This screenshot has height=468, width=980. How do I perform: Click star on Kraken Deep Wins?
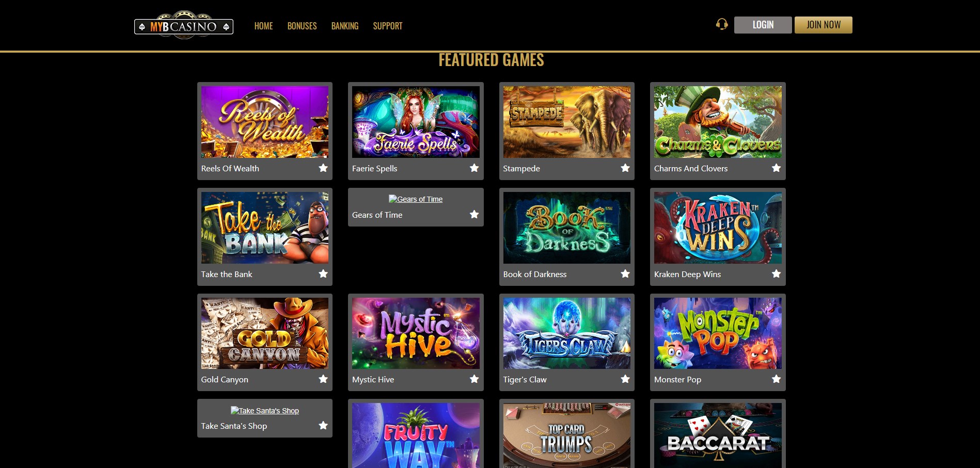(x=776, y=273)
